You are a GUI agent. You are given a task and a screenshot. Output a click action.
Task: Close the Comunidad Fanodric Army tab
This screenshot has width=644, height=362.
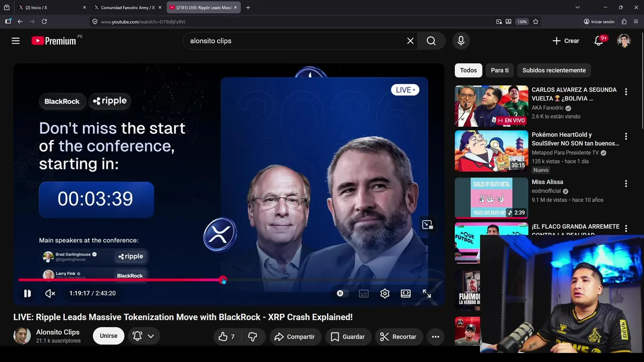point(160,8)
